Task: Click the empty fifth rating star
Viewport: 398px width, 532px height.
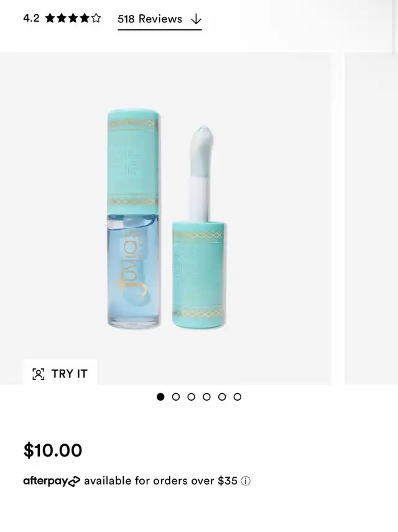Action: click(x=96, y=18)
